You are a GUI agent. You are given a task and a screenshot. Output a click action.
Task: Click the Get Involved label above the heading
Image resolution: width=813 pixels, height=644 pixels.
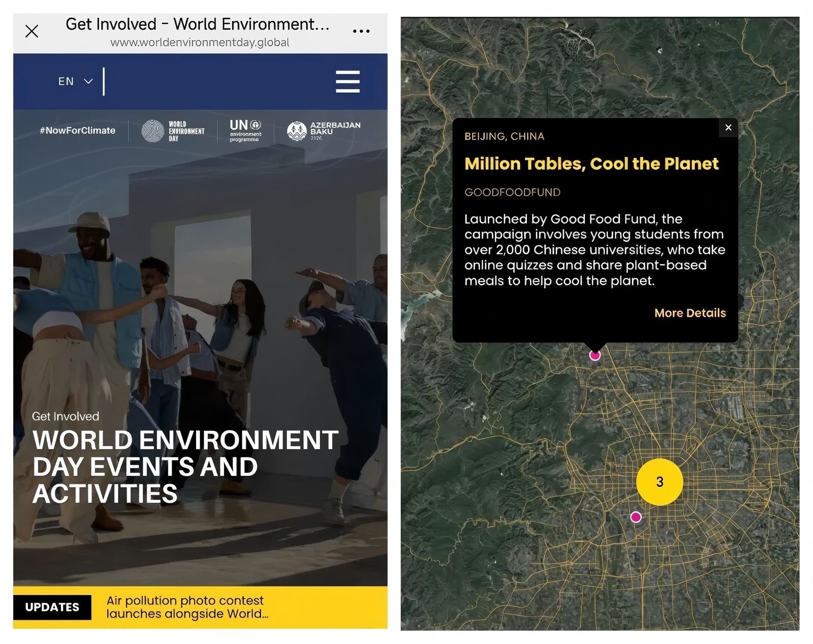click(66, 416)
